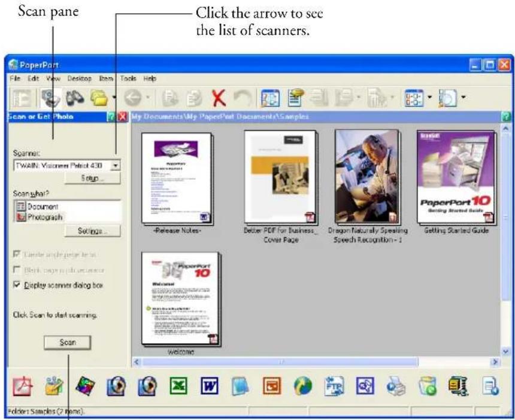The image size is (515, 420).
Task: Open dropdown beside page view icon
Action: 463,97
